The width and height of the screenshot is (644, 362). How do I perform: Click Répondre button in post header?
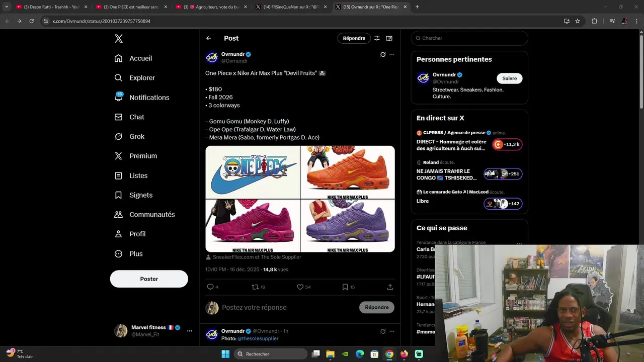tap(354, 38)
